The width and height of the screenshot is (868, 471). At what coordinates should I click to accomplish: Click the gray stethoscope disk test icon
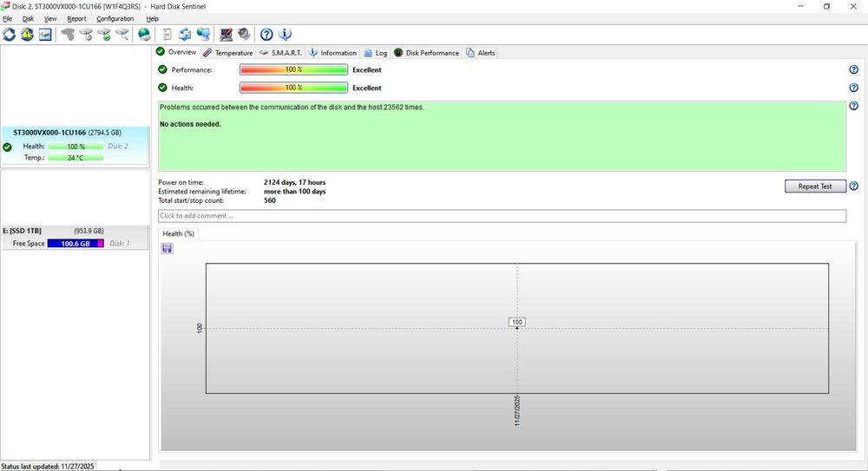coord(68,35)
